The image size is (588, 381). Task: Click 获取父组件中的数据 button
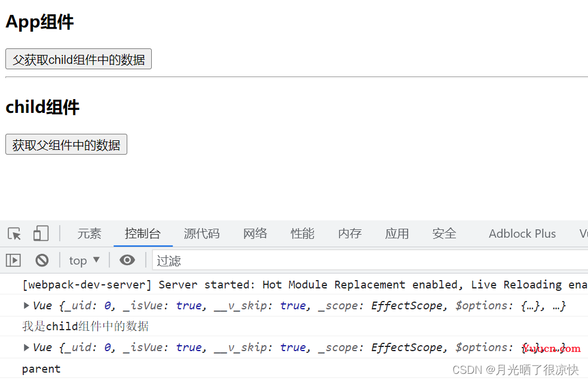(x=66, y=145)
